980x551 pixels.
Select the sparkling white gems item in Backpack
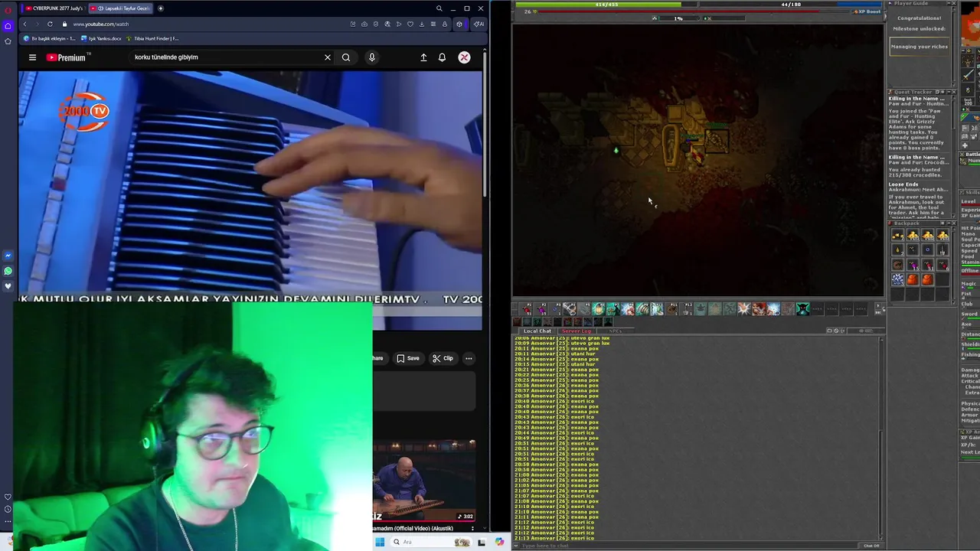(x=897, y=279)
